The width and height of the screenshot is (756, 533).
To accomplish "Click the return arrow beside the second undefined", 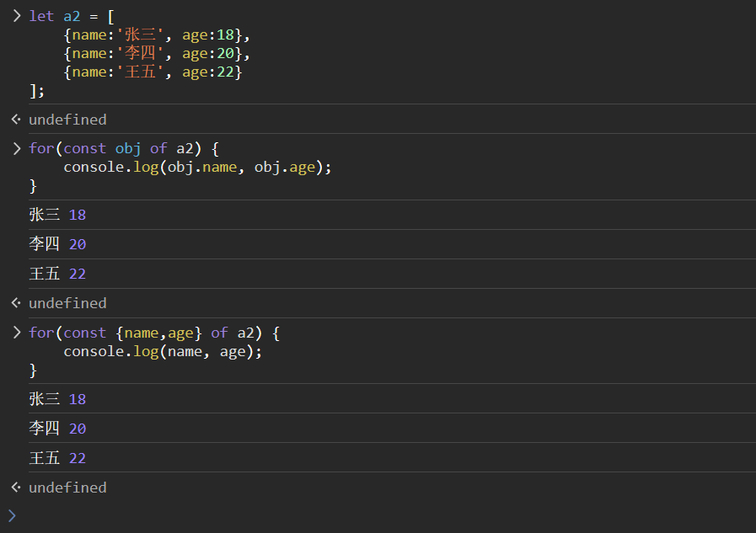I will click(15, 303).
